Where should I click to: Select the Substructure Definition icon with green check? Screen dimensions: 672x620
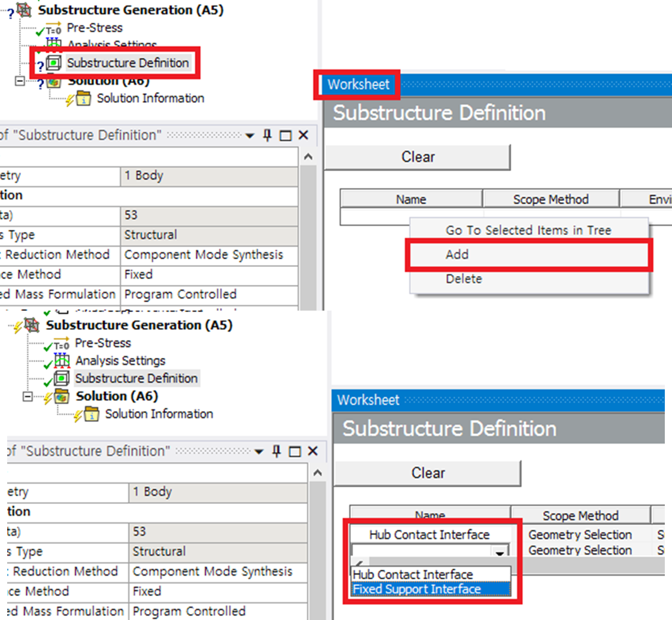(x=61, y=379)
